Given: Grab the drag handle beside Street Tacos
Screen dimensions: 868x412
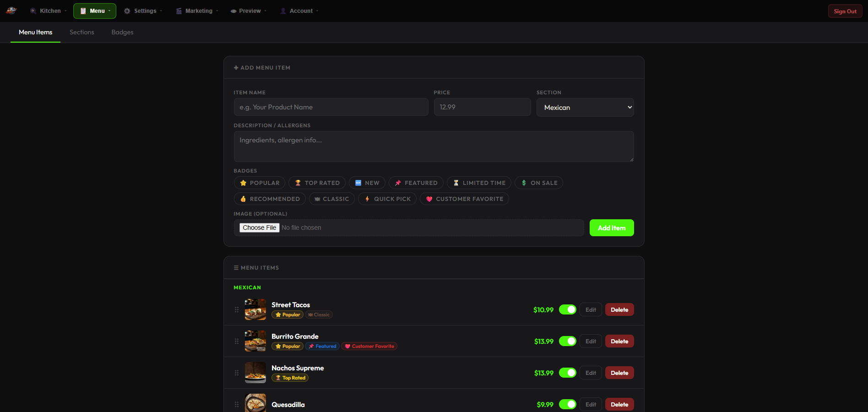Looking at the screenshot, I should click(x=237, y=309).
